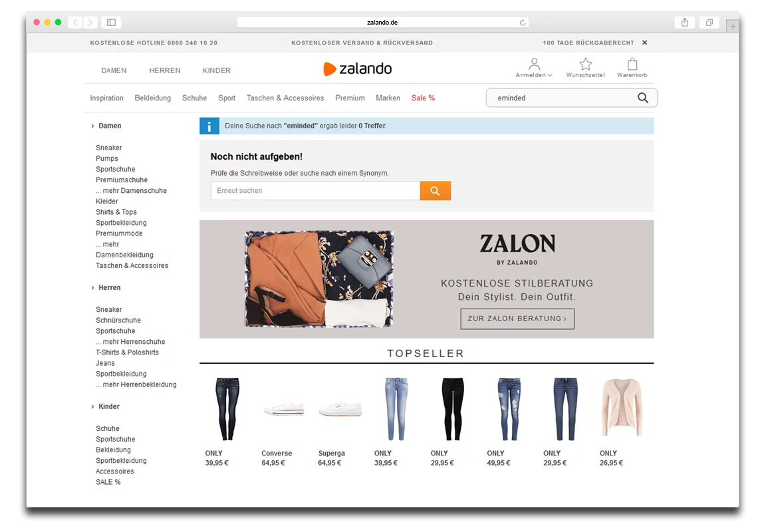Open the Sport menu
This screenshot has width=766, height=532.
(227, 98)
